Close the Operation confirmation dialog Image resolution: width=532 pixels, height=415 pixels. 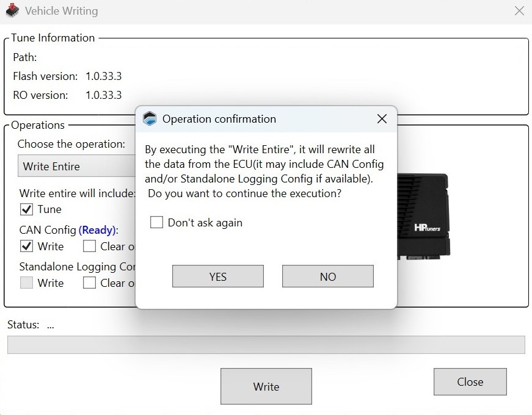[382, 119]
